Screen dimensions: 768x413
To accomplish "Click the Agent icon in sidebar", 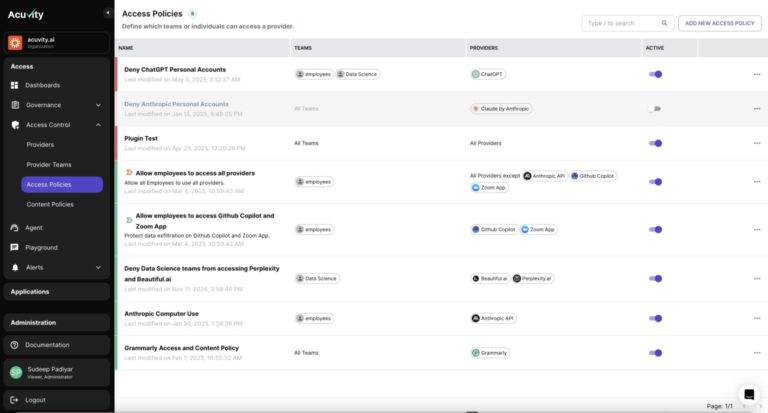I will pyautogui.click(x=15, y=228).
